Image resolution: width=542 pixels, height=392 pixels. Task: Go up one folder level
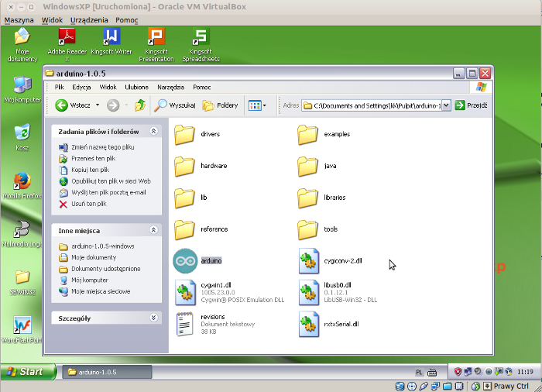(140, 105)
